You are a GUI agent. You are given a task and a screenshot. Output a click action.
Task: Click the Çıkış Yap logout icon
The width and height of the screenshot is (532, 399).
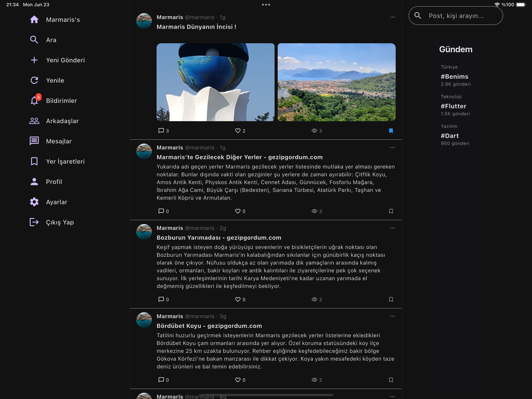[x=34, y=222]
